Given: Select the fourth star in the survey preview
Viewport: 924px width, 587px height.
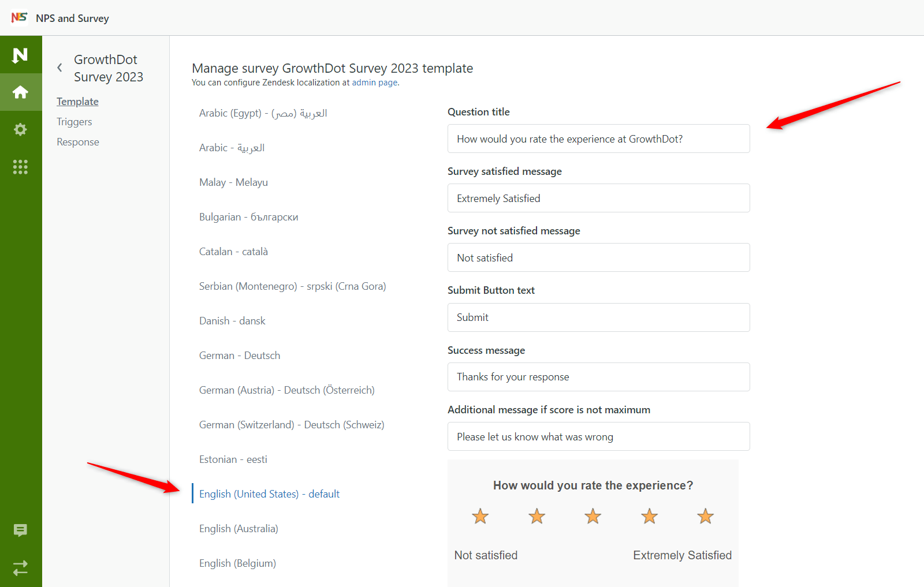Looking at the screenshot, I should [x=650, y=516].
